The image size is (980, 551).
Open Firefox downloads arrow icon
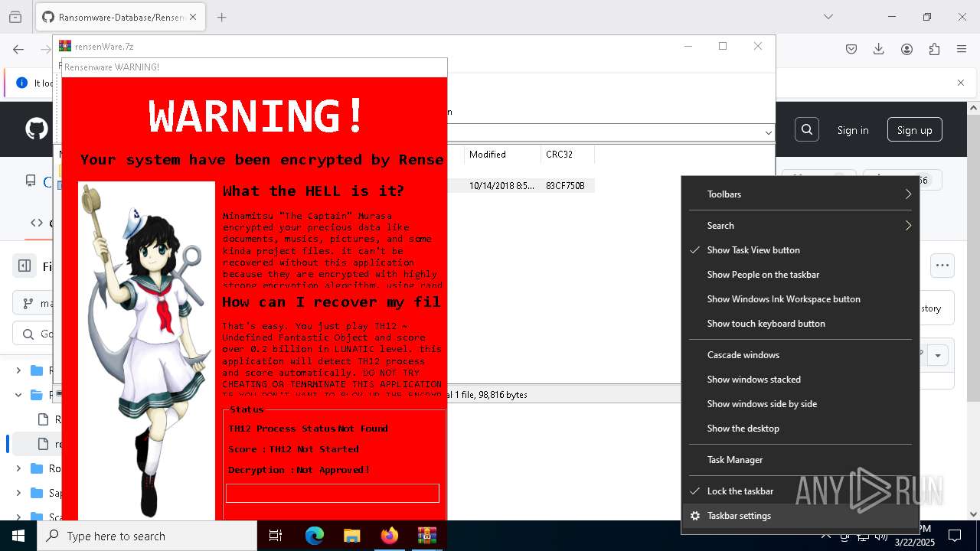879,49
